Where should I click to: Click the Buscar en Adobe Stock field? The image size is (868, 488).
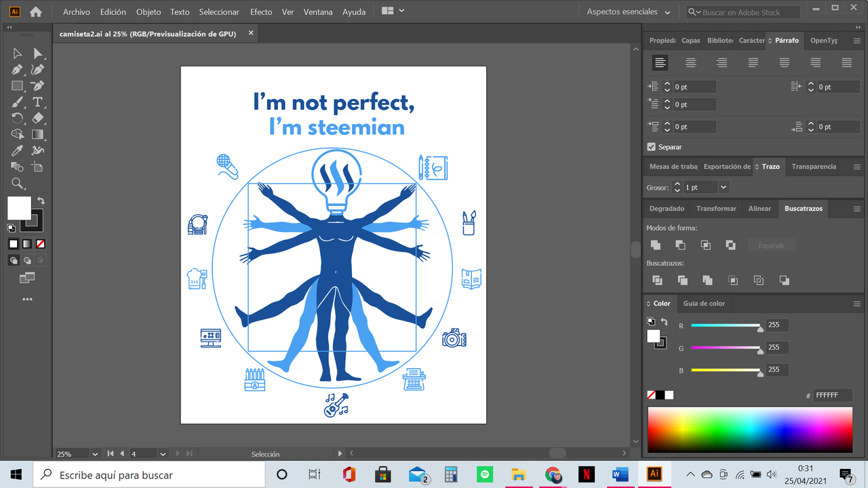[x=743, y=12]
